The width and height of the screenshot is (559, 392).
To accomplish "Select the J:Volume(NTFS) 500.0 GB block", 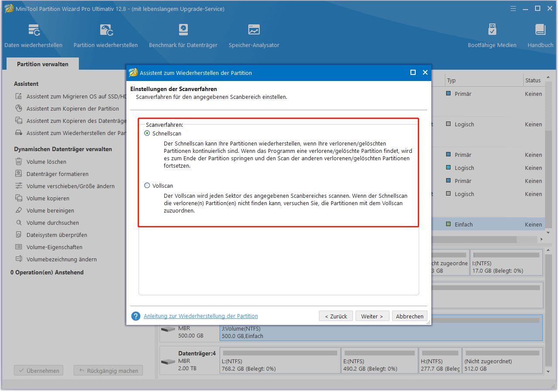I will (381, 328).
